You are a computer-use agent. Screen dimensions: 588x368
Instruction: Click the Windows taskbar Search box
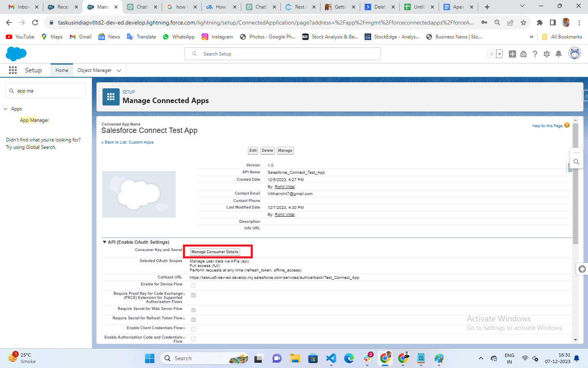pyautogui.click(x=204, y=359)
